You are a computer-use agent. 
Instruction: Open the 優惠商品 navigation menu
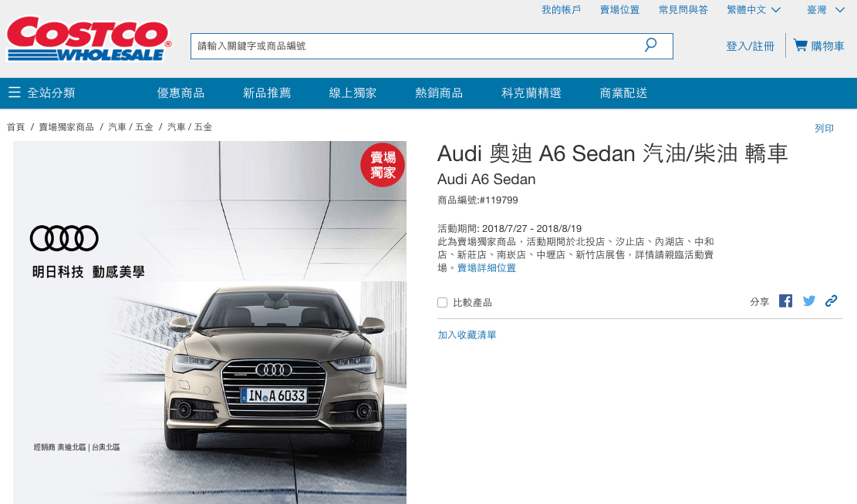(181, 92)
